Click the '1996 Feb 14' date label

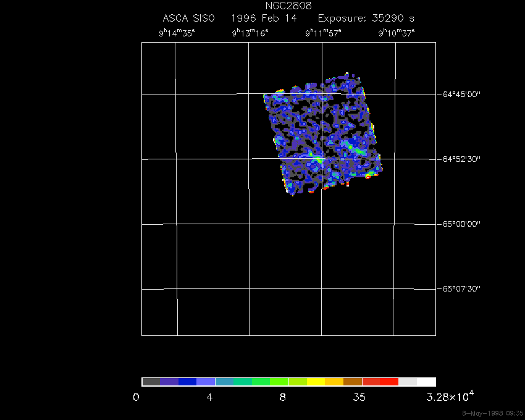point(264,18)
